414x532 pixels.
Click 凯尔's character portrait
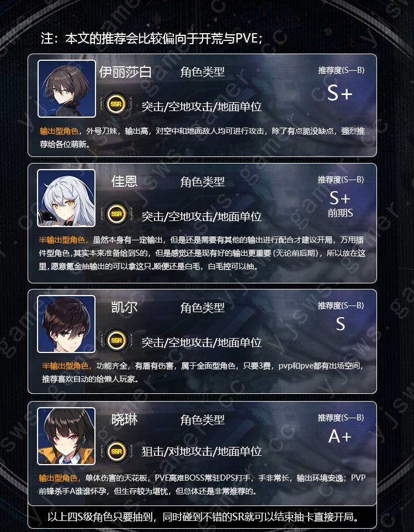(66, 324)
